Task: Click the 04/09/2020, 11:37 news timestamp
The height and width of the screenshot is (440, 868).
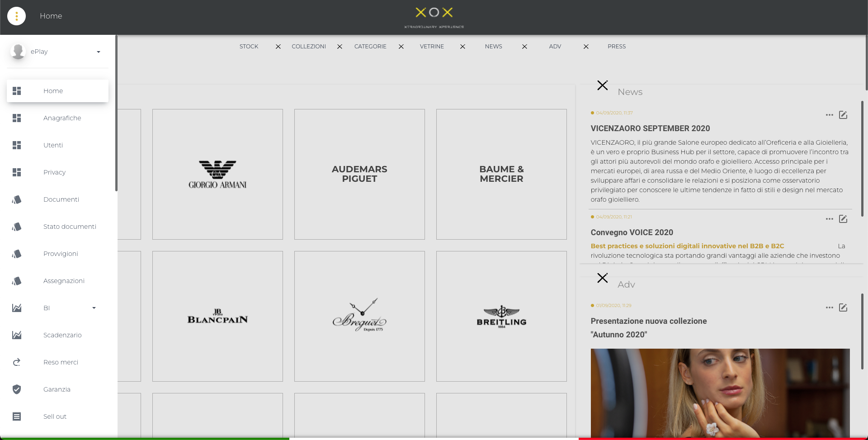Action: [x=614, y=113]
